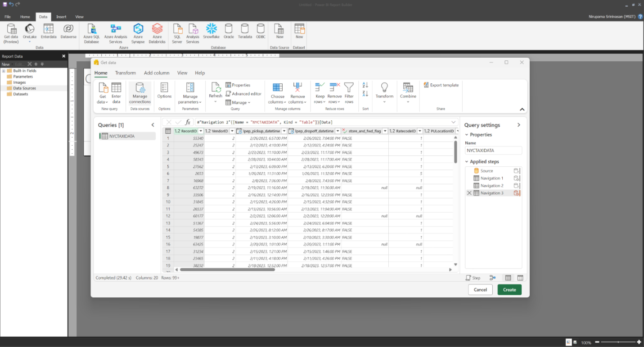Sort ascending using A-Z icon
644x347 pixels.
click(x=365, y=85)
